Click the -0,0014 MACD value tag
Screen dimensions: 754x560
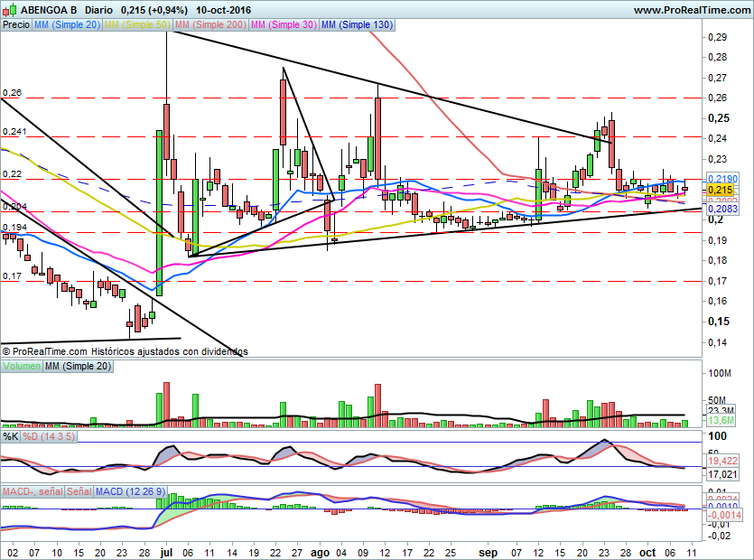point(724,514)
